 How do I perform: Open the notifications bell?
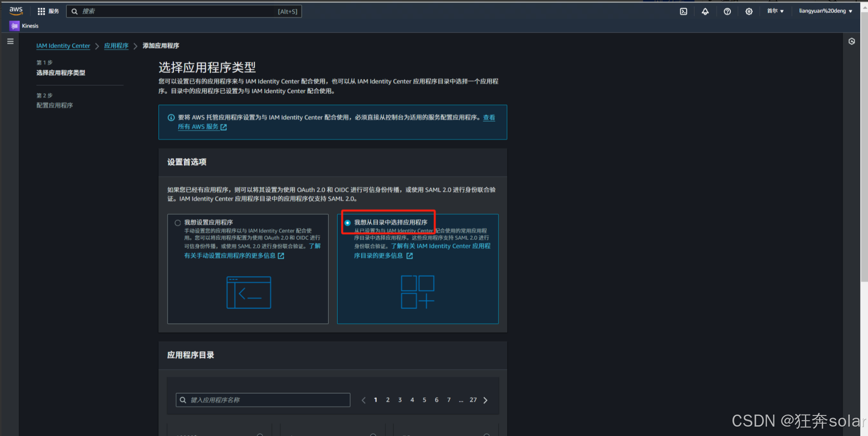click(705, 12)
